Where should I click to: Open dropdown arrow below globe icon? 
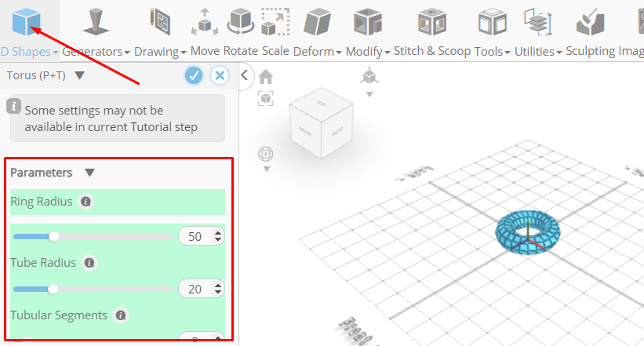[x=267, y=169]
